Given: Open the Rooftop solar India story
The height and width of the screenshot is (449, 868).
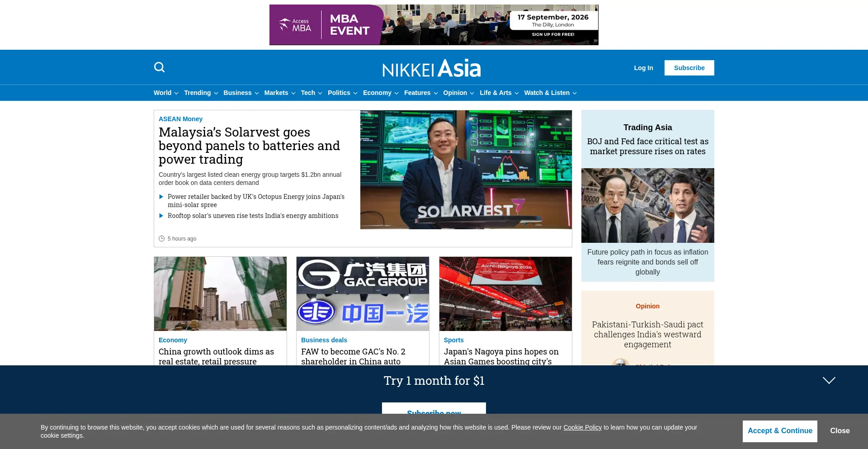Looking at the screenshot, I should tap(253, 216).
